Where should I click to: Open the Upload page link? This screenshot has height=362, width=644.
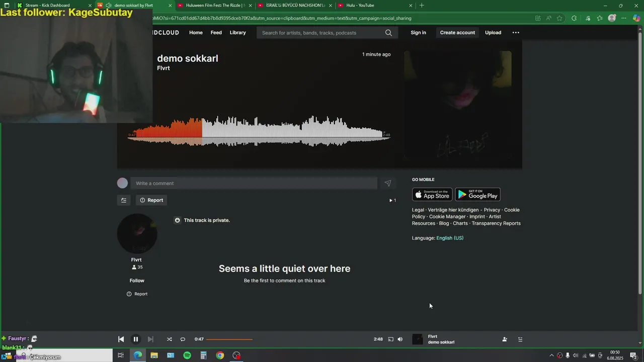(493, 33)
